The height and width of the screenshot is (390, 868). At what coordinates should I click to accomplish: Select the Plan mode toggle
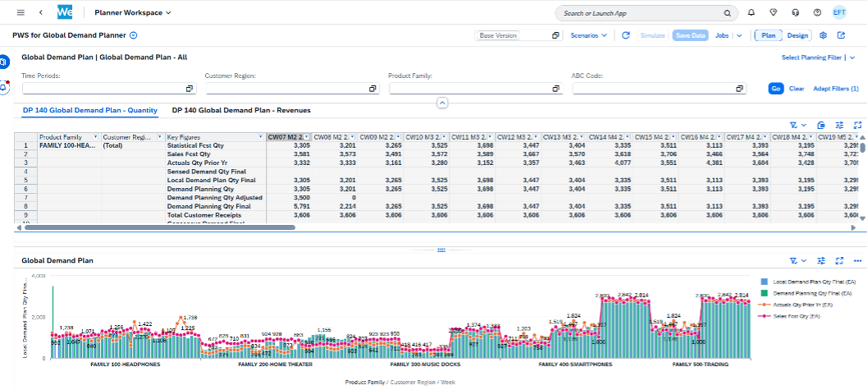pos(769,35)
